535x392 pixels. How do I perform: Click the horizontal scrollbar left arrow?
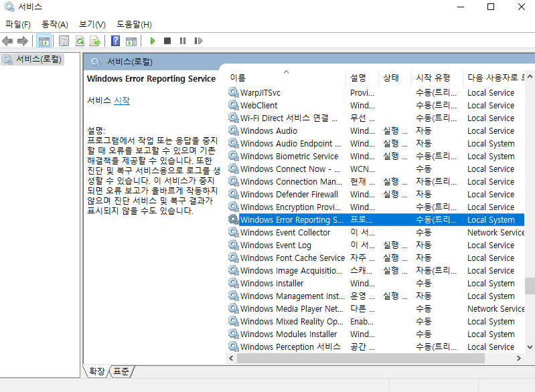click(231, 359)
